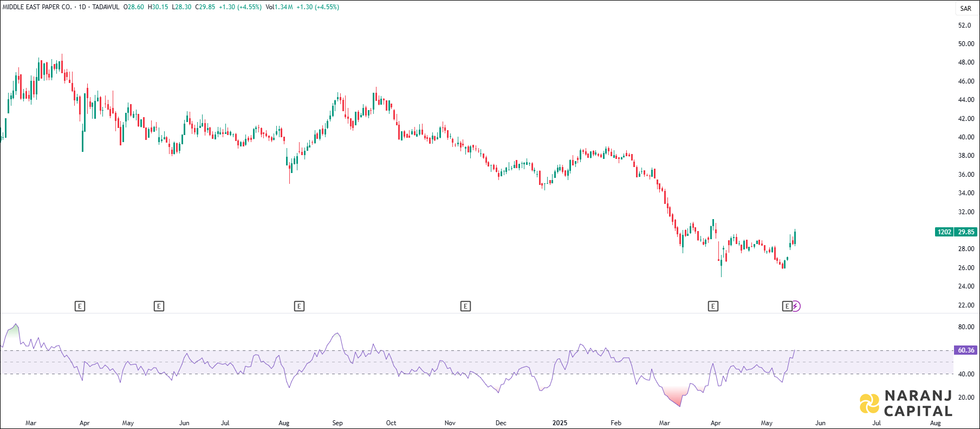Viewport: 980px width, 429px height.
Task: Click the 52.0 price axis label
Action: 964,25
